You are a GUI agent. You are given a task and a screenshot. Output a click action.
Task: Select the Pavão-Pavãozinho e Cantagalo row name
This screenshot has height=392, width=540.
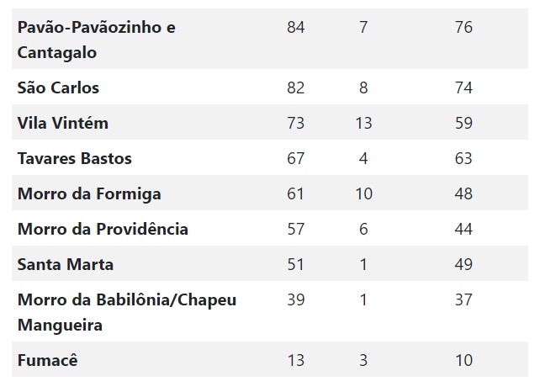coord(97,40)
